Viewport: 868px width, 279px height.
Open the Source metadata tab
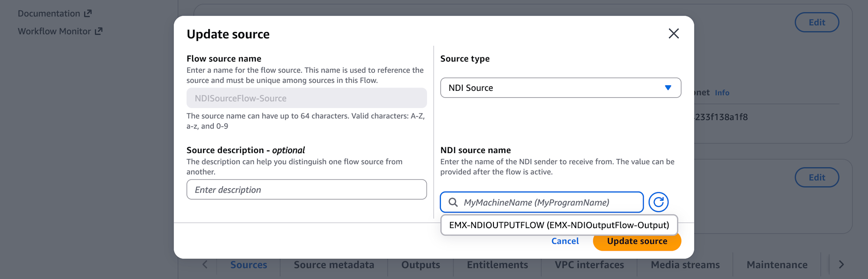pyautogui.click(x=333, y=265)
